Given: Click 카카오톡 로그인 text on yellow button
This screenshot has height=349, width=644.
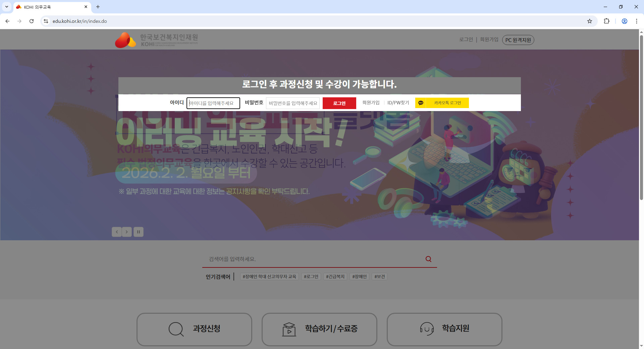Looking at the screenshot, I should (447, 103).
